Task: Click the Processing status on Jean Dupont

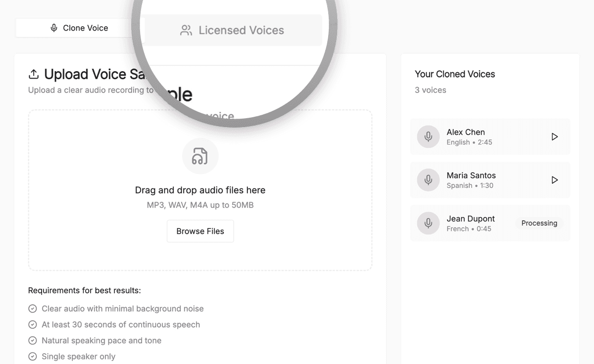Action: click(539, 223)
